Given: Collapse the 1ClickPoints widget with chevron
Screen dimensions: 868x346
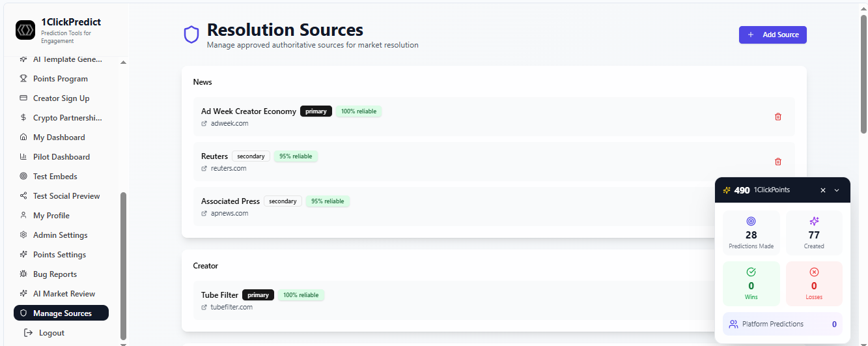Looking at the screenshot, I should click(837, 190).
